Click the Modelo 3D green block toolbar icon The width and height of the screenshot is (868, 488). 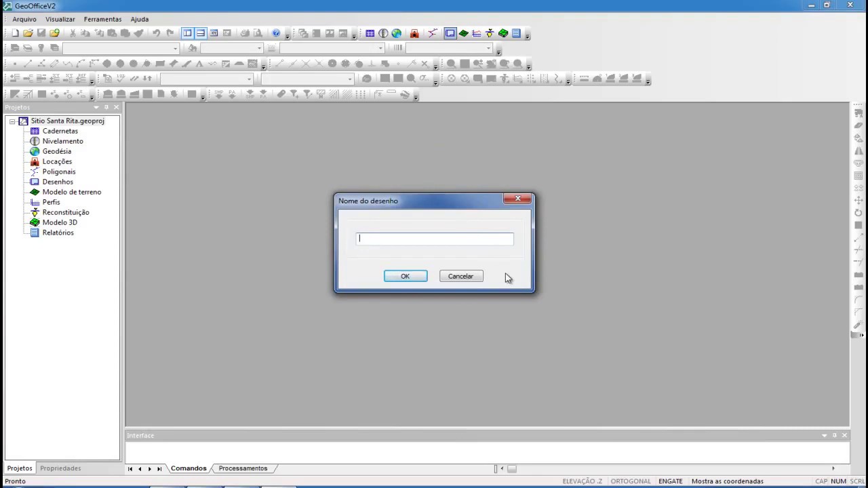503,33
